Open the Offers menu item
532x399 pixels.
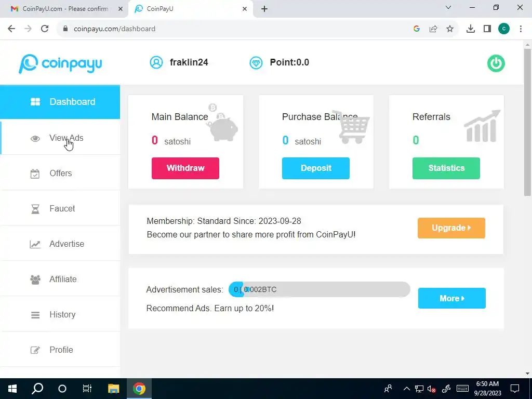(60, 174)
